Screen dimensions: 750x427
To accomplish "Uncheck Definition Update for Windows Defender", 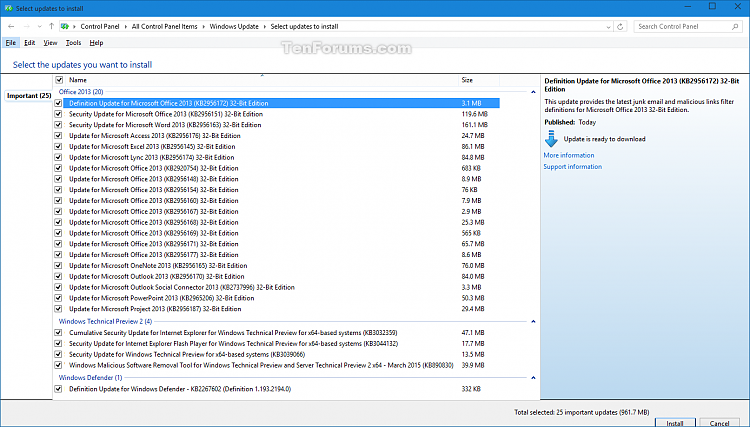I will (x=58, y=389).
